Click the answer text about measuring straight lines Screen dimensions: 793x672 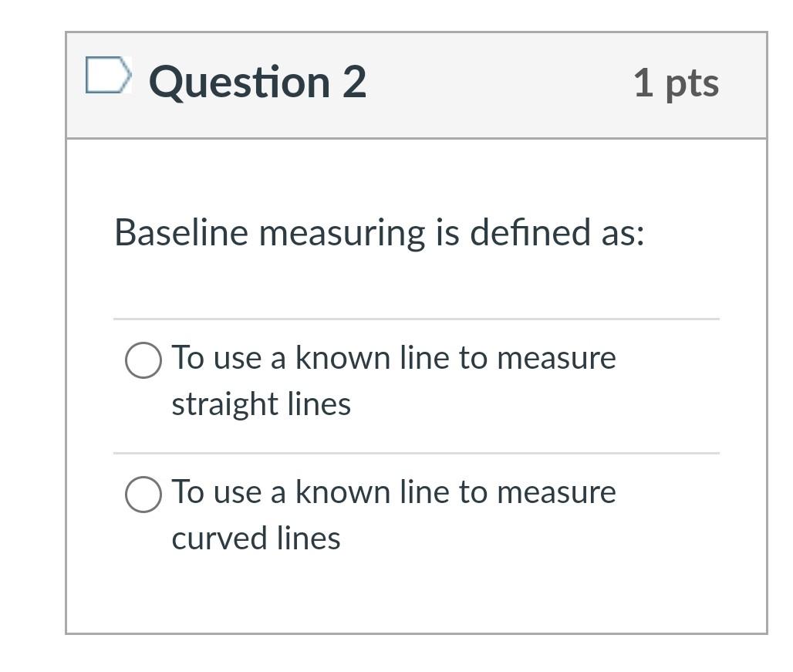pyautogui.click(x=393, y=380)
